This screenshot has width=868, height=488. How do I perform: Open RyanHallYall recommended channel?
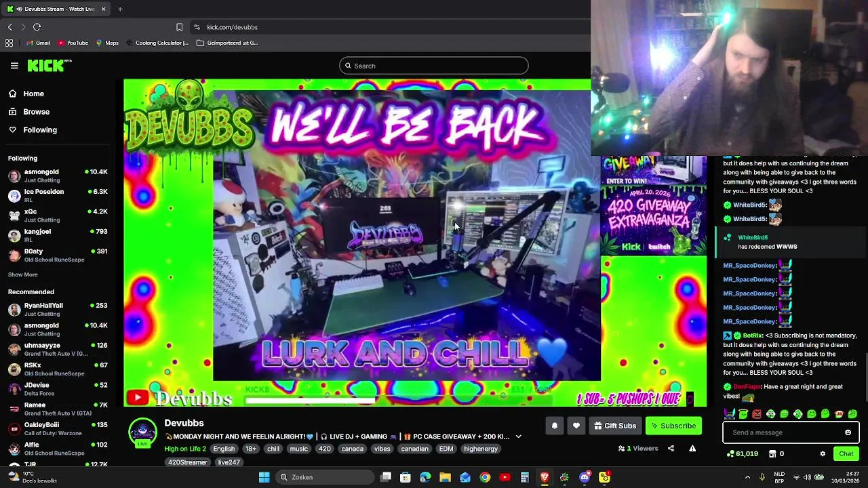point(58,309)
